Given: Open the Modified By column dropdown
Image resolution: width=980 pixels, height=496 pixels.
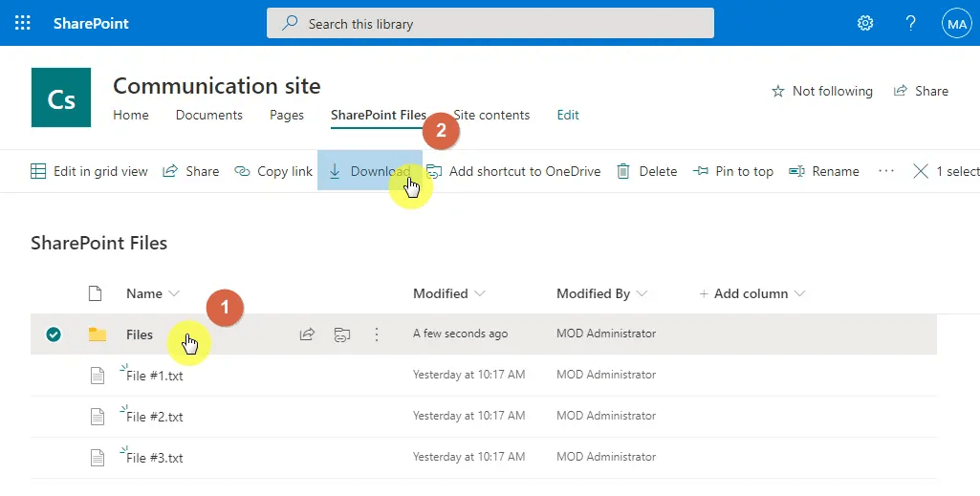Looking at the screenshot, I should click(x=642, y=293).
